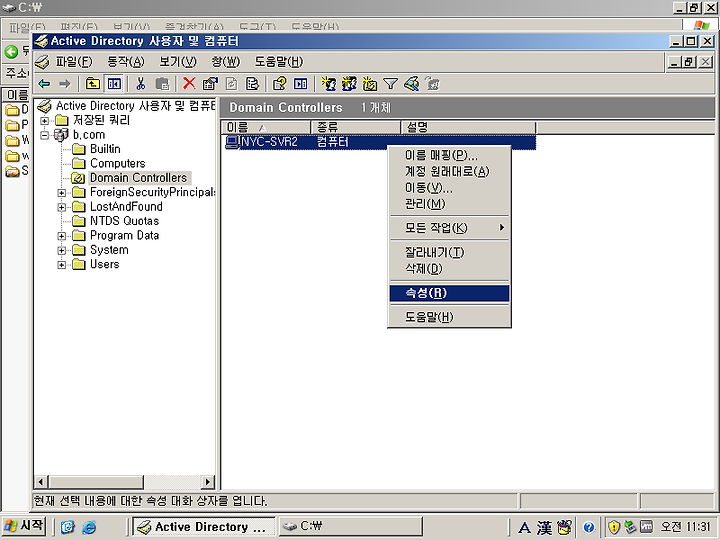
Task: Toggle the show/hide console tree icon
Action: coord(114,84)
